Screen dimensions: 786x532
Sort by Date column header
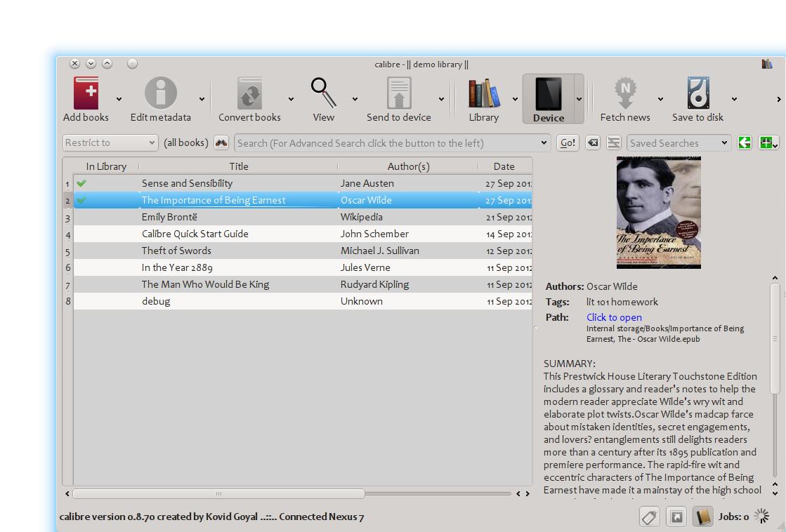[504, 166]
